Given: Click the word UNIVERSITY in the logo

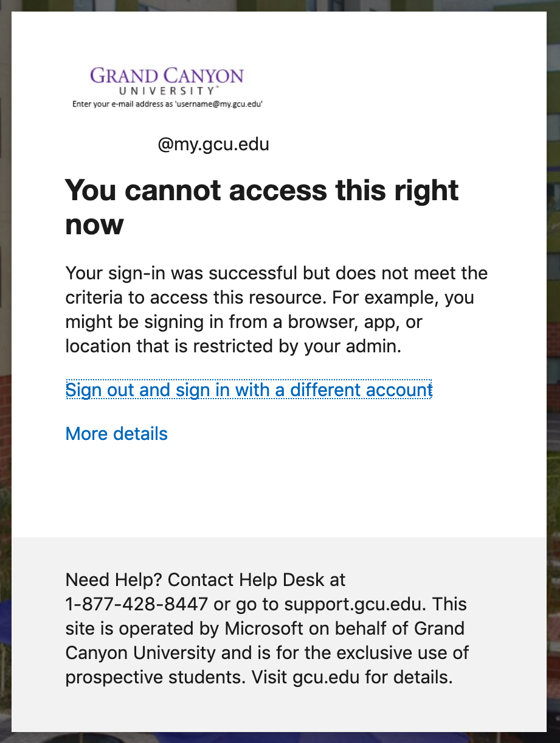Looking at the screenshot, I should click(167, 91).
